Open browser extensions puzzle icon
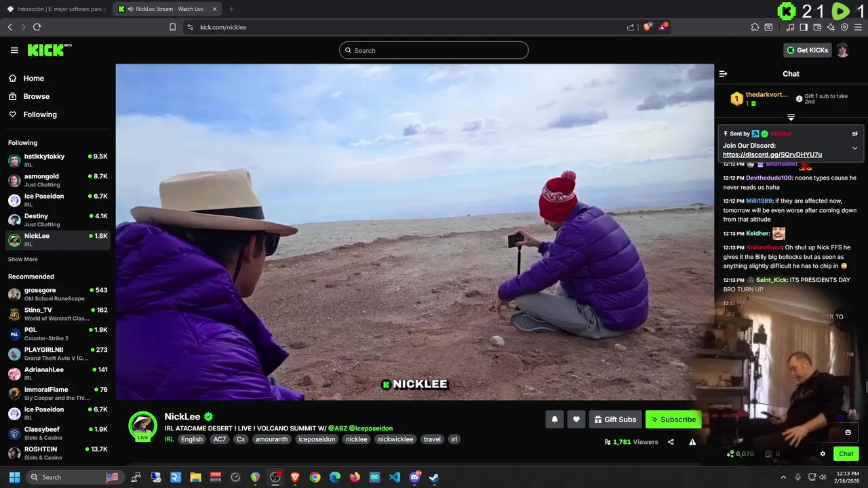The width and height of the screenshot is (868, 488). [x=755, y=27]
